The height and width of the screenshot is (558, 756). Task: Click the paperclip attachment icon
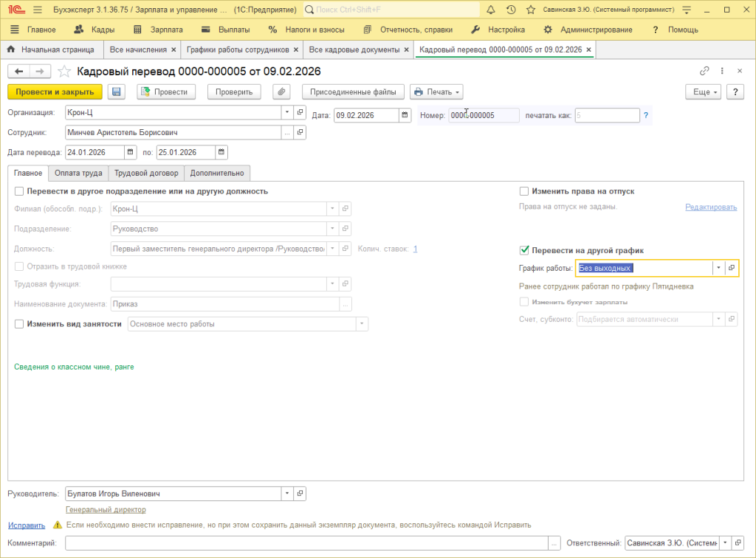point(281,92)
